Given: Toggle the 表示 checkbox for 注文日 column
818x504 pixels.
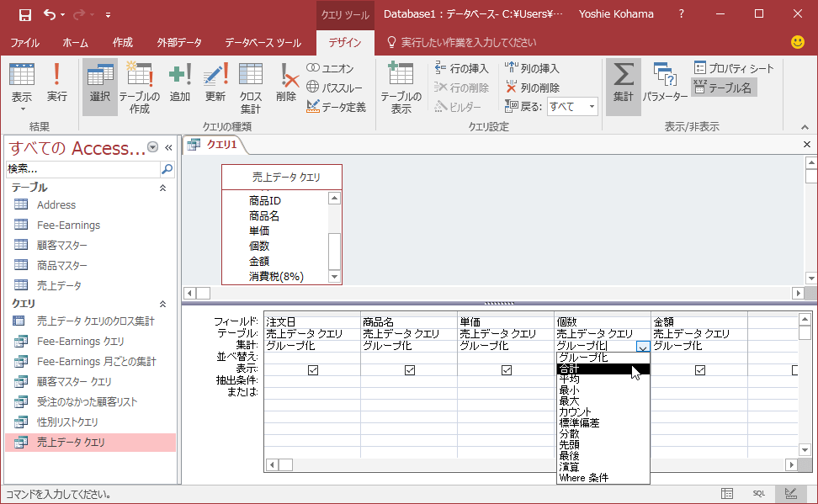Looking at the screenshot, I should 313,370.
